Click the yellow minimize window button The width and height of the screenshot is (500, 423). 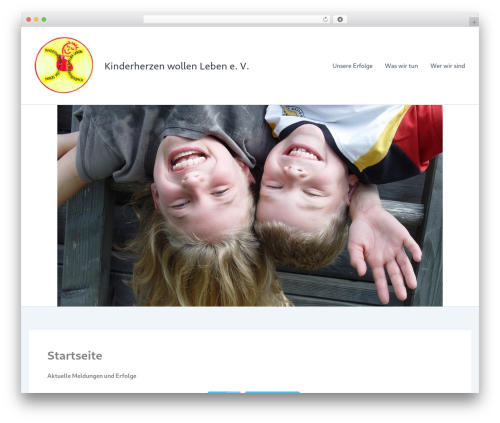click(x=36, y=20)
